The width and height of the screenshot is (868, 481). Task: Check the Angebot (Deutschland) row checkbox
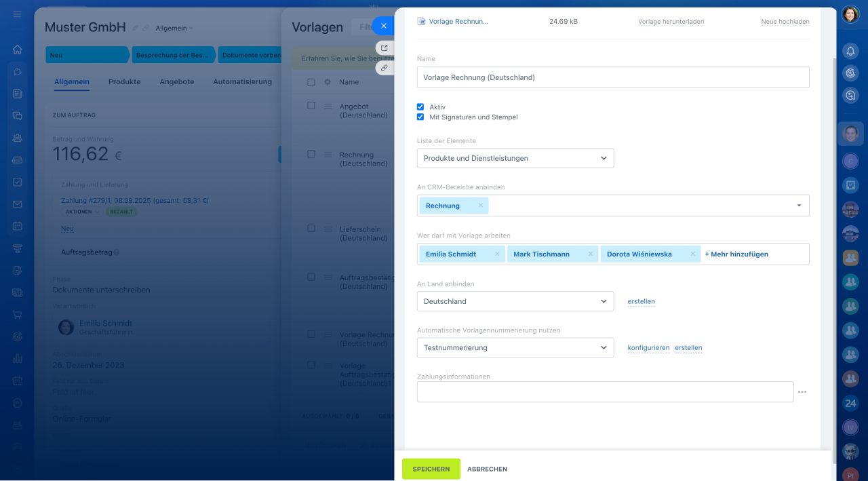tap(311, 106)
